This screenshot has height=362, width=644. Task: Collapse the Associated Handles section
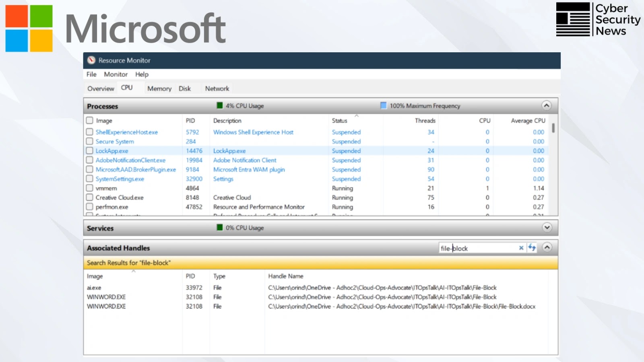tap(547, 247)
